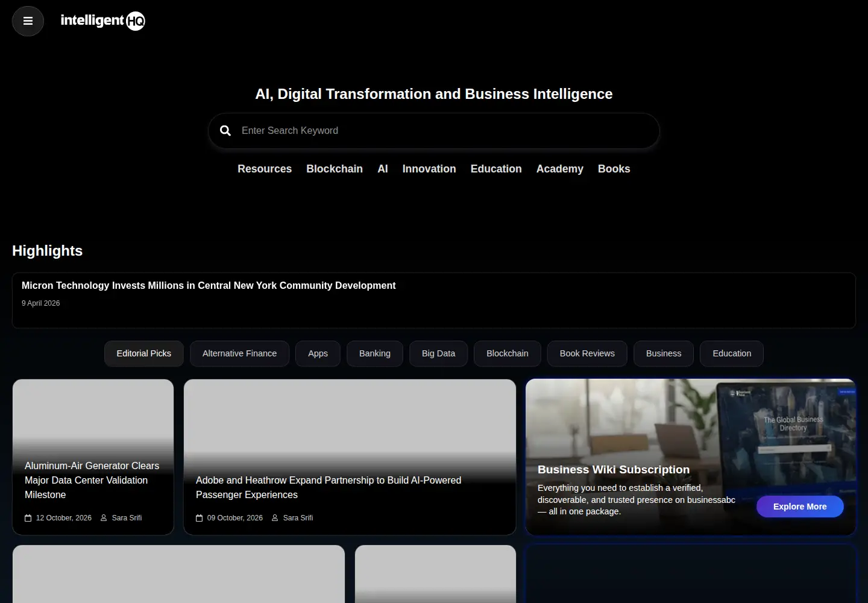Click the author icon in the Aluminum-Air card
This screenshot has width=868, height=603.
click(x=104, y=518)
